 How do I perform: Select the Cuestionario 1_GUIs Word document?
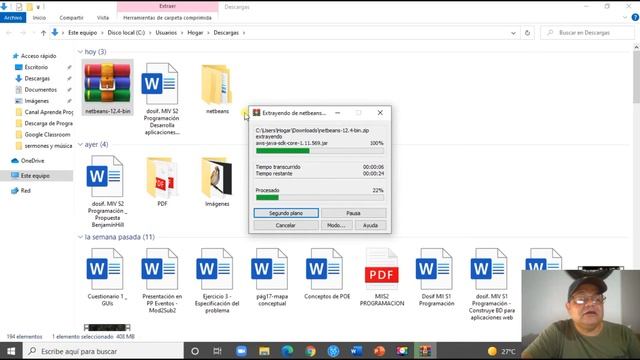pyautogui.click(x=107, y=277)
